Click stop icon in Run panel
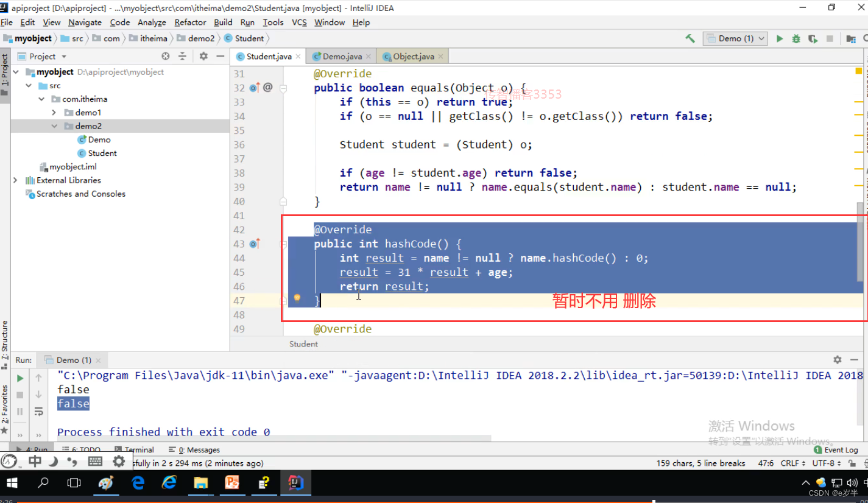 point(19,395)
